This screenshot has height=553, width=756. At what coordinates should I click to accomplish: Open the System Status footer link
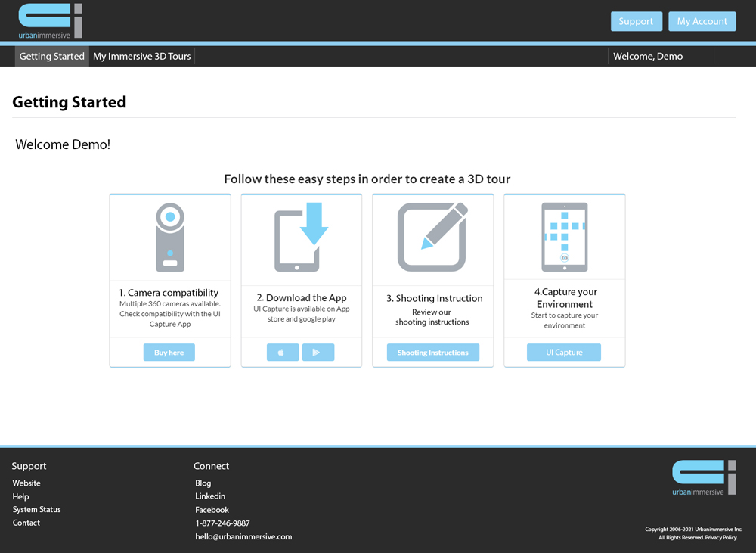tap(36, 510)
